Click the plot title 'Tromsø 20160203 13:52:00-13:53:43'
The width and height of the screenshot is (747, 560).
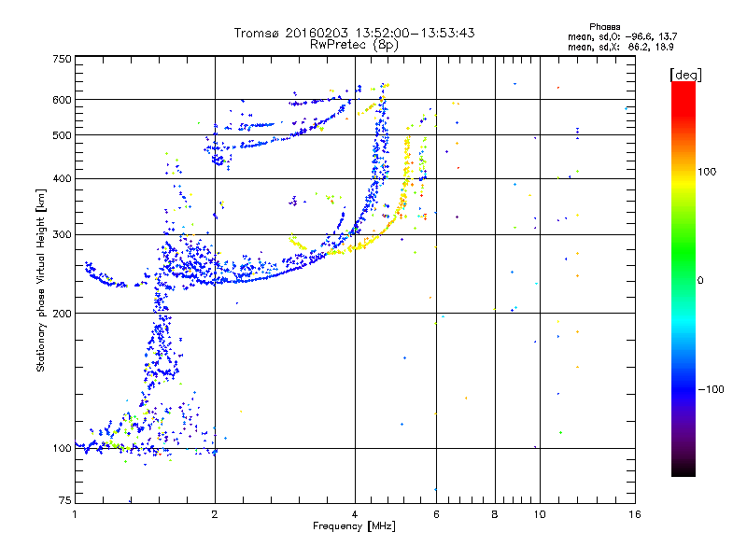[354, 33]
